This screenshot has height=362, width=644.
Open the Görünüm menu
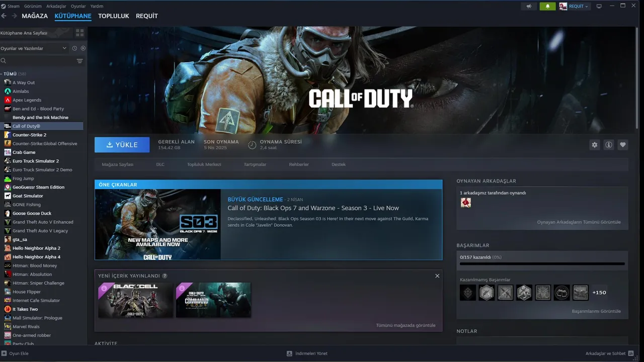coord(33,6)
